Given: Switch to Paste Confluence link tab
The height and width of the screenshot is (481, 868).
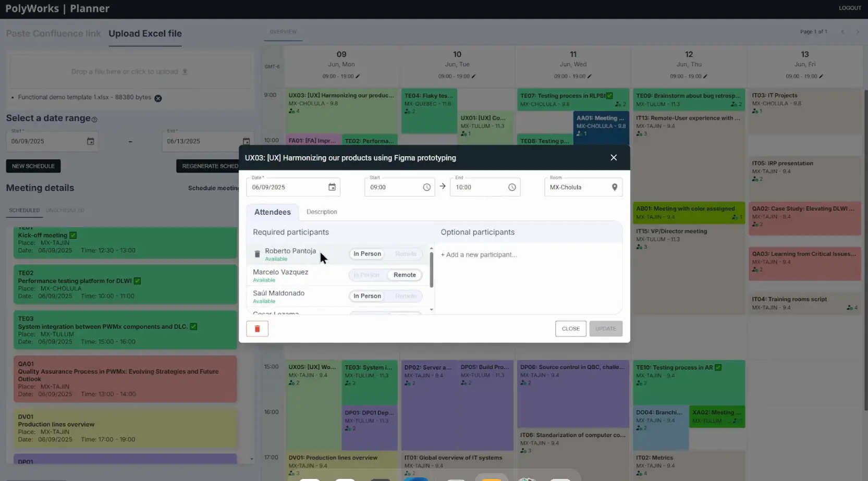Looking at the screenshot, I should point(53,33).
